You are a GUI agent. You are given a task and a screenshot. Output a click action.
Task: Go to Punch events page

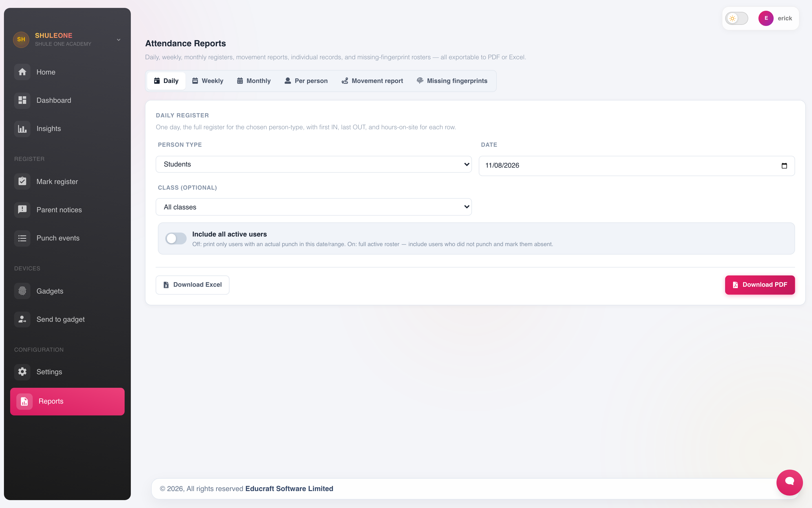[67, 238]
